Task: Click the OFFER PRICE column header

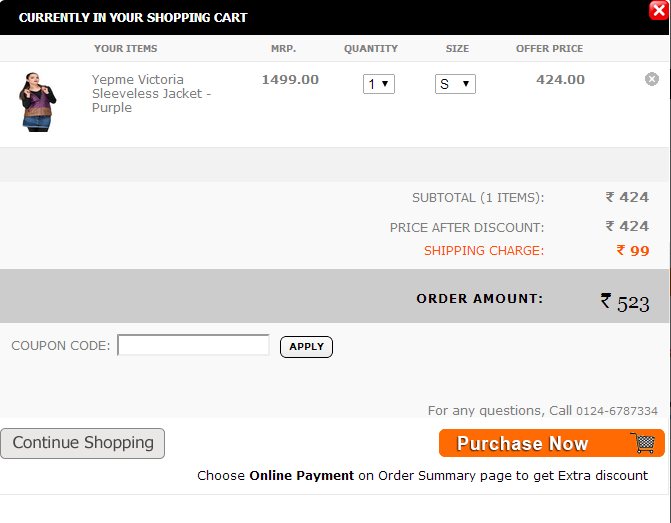Action: click(x=549, y=49)
